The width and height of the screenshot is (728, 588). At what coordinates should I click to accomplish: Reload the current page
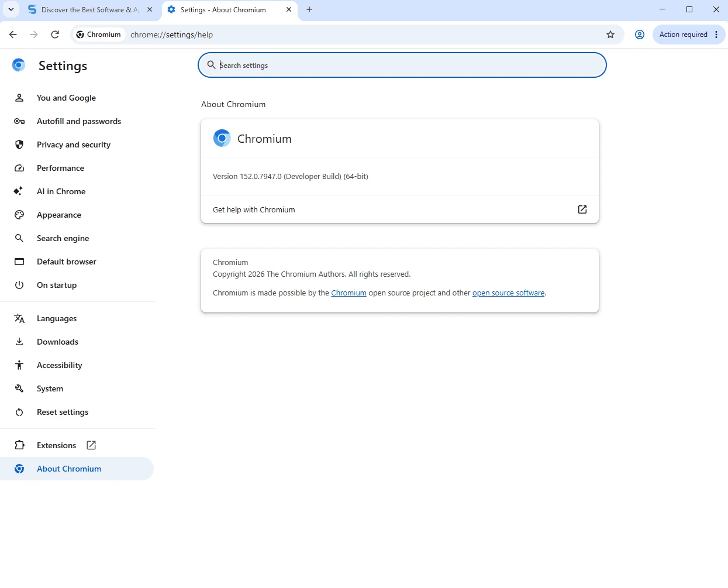tap(55, 35)
